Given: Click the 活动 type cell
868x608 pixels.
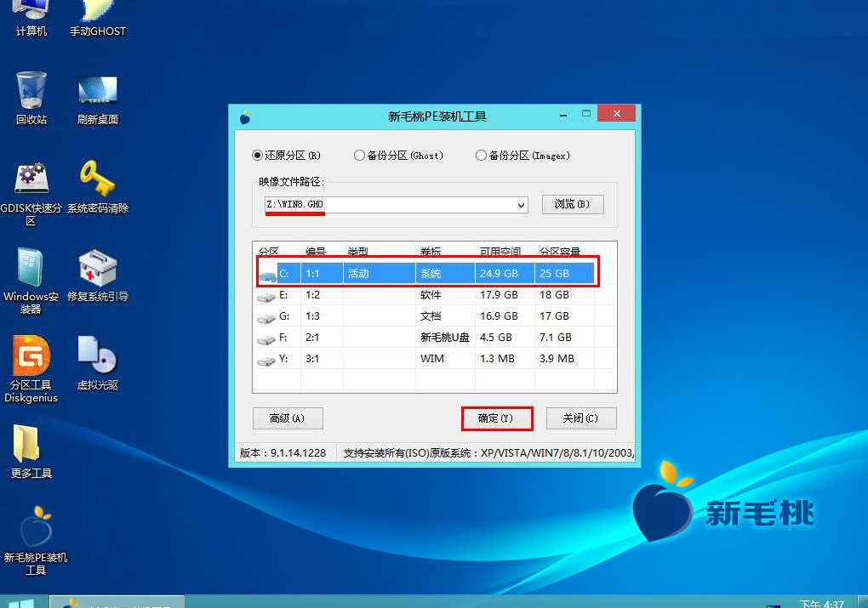Looking at the screenshot, I should point(358,273).
